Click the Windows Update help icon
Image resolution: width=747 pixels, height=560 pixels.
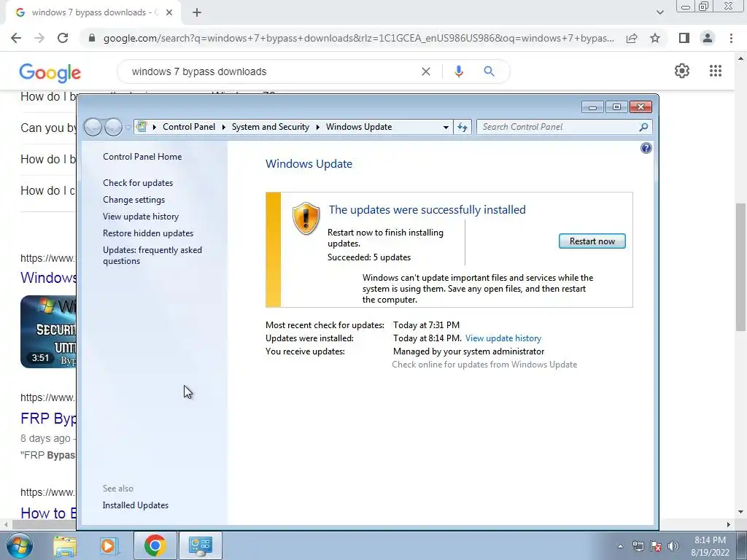pyautogui.click(x=646, y=148)
